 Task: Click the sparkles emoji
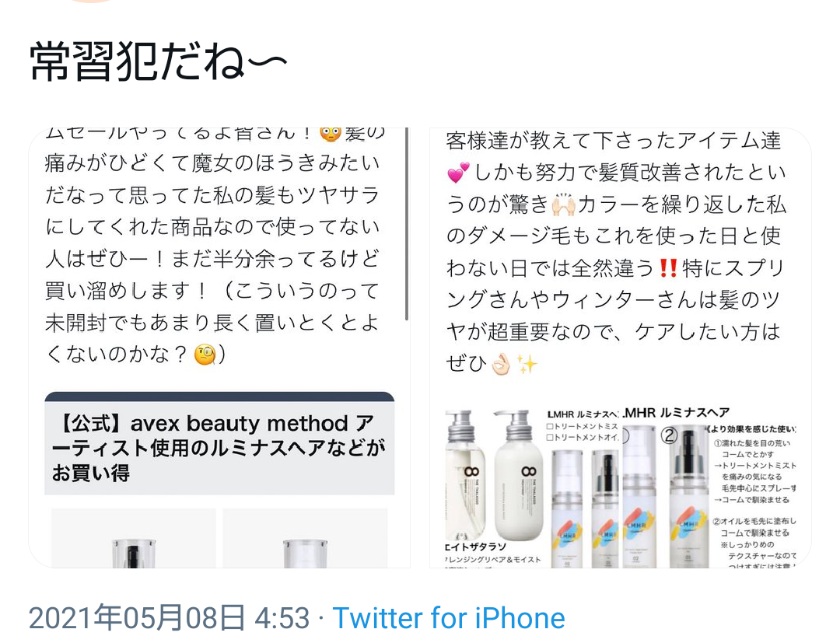click(527, 364)
